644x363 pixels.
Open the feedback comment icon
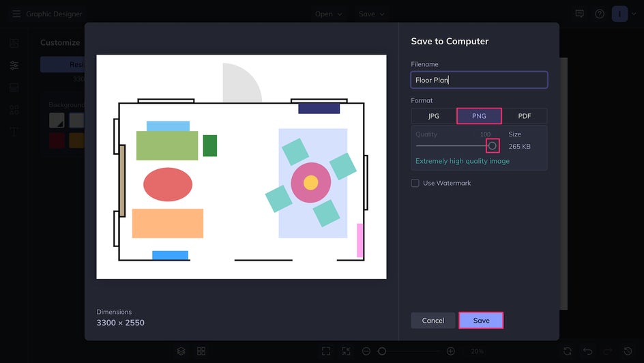579,14
